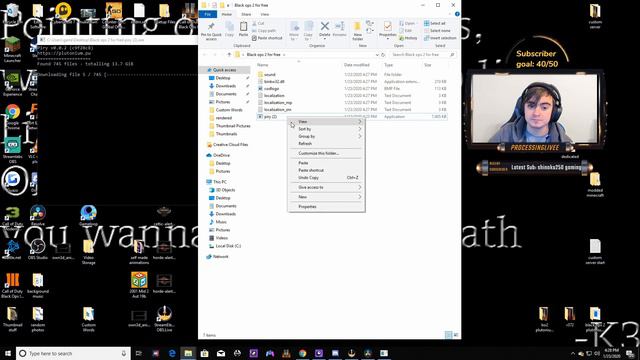Screen dimensions: 640x360
Task: Open Microsoft Edge from taskbar
Action: pos(172,353)
